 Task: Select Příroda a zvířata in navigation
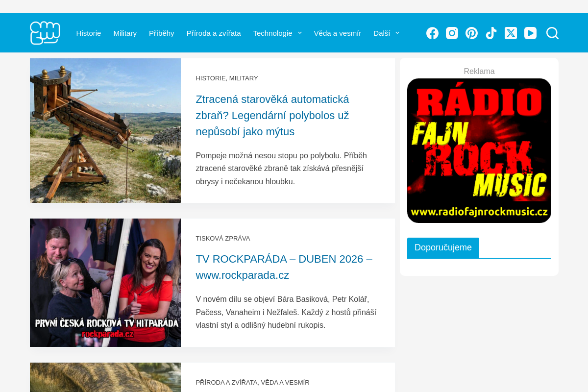point(214,33)
